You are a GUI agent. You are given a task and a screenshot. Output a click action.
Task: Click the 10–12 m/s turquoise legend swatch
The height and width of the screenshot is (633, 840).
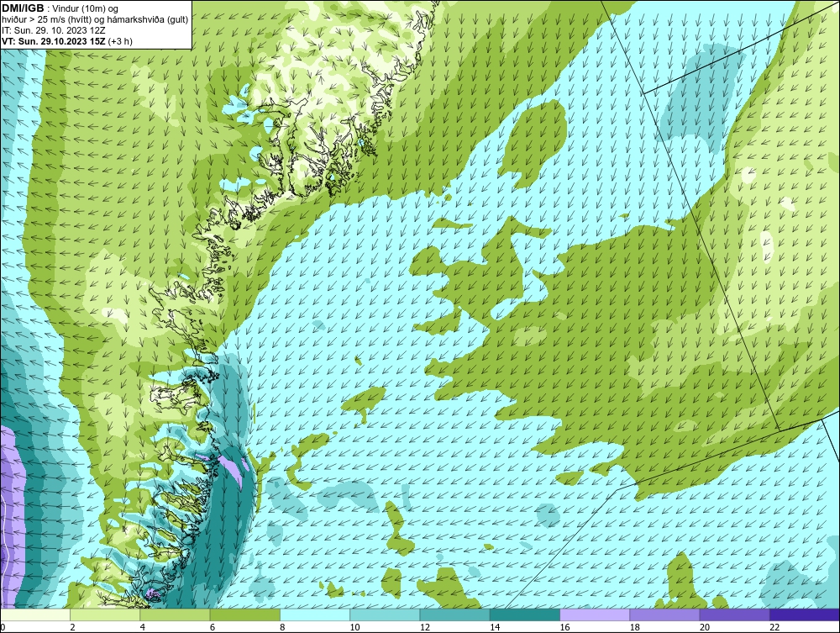[385, 615]
